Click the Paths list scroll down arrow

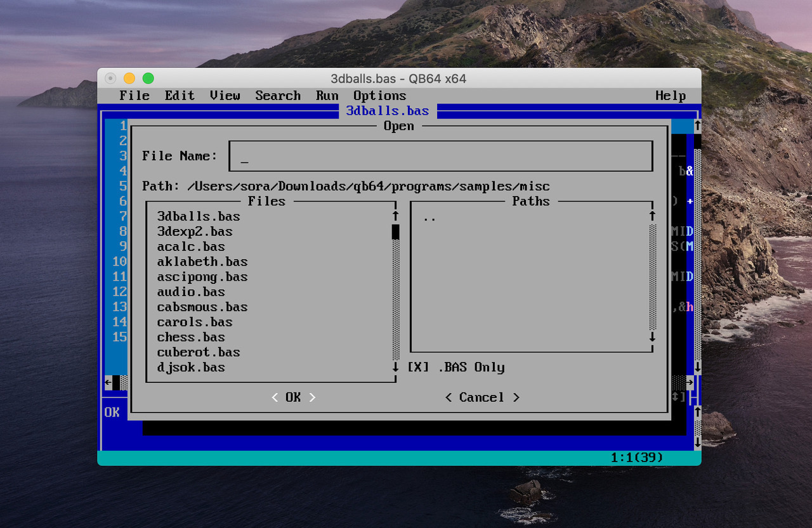(x=652, y=337)
